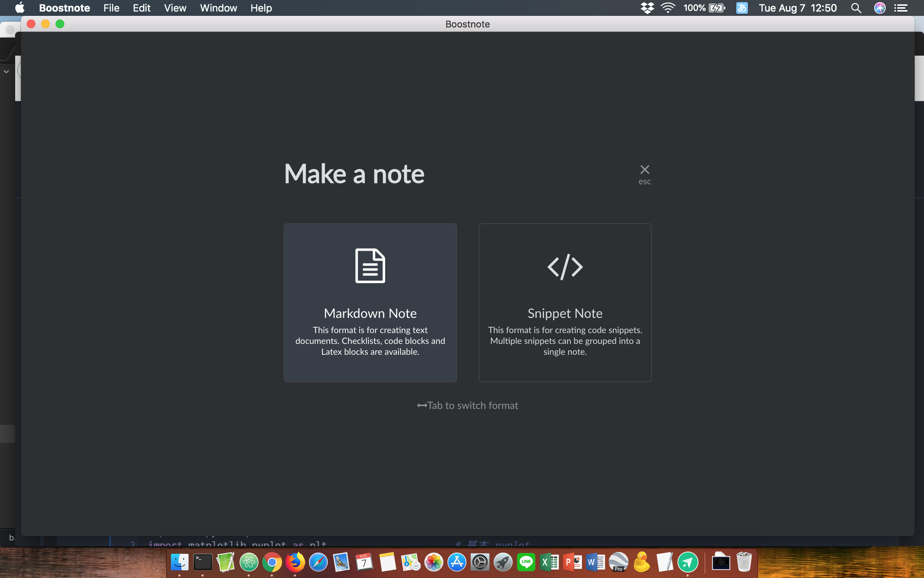924x578 pixels.
Task: Click the battery status indicator
Action: point(704,8)
